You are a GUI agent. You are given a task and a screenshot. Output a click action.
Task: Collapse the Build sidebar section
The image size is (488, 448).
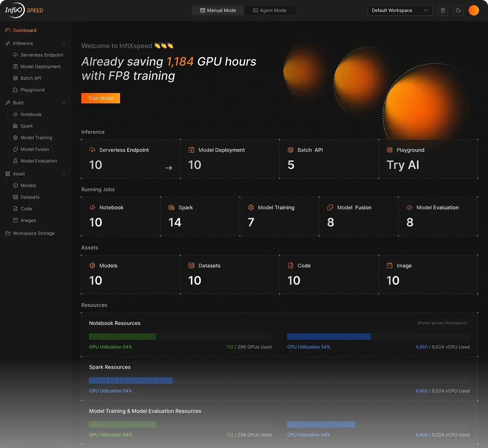[x=64, y=103]
